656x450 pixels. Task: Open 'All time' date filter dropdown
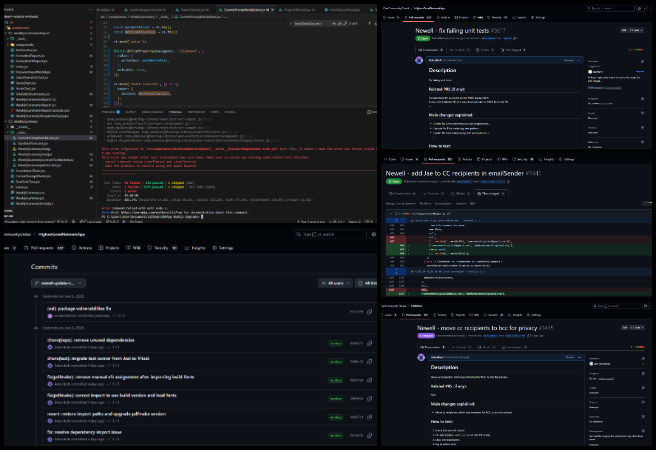[366, 283]
